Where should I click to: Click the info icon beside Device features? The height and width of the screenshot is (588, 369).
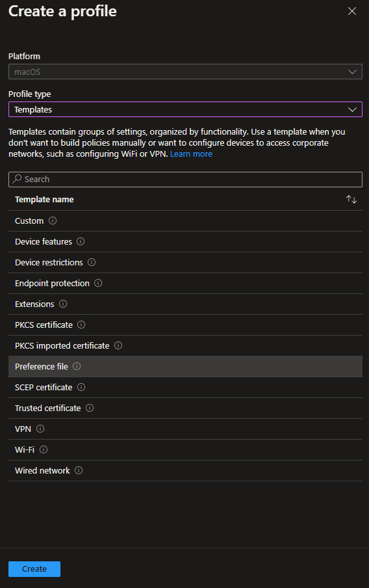pyautogui.click(x=81, y=241)
